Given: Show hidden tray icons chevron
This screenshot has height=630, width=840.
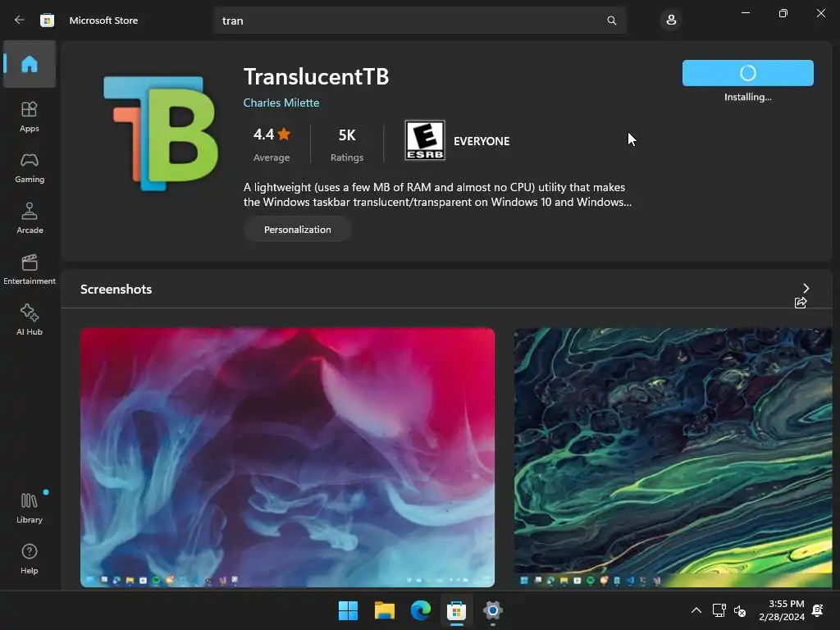Looking at the screenshot, I should pos(696,610).
